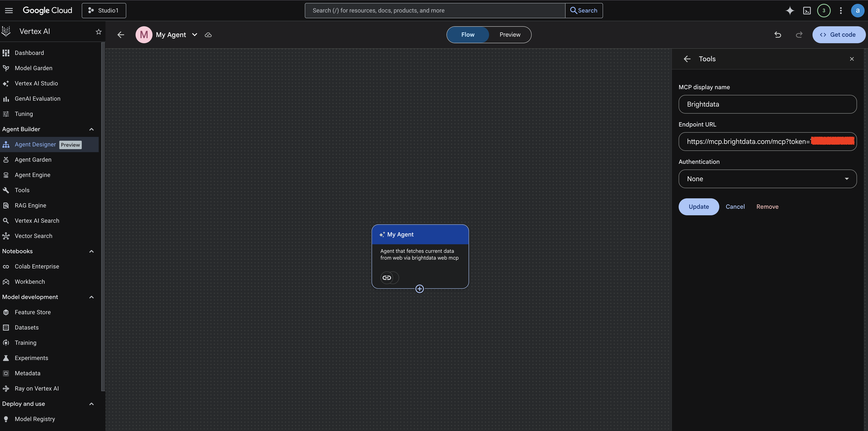868x431 pixels.
Task: Click the Update button in Tools panel
Action: pos(698,207)
